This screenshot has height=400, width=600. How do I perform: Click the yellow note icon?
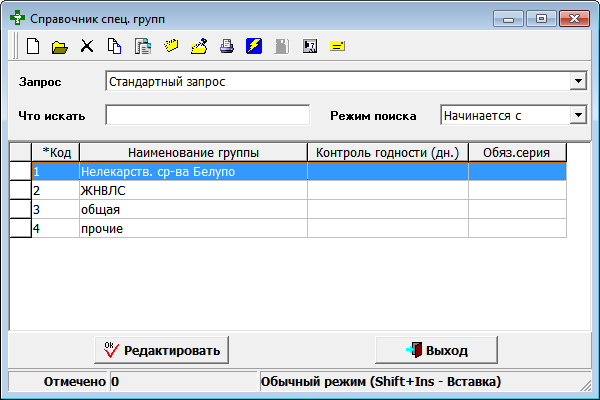point(337,46)
